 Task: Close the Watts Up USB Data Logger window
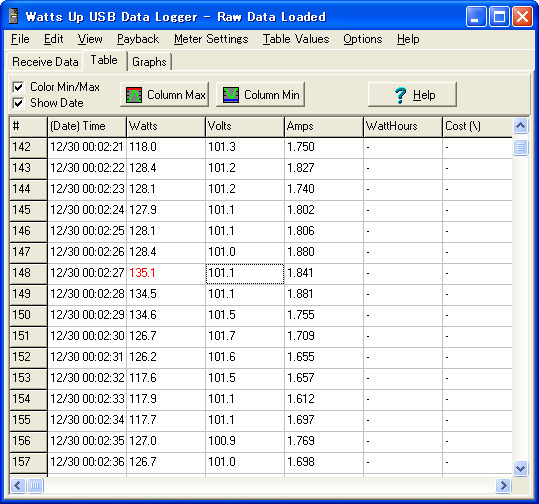pyautogui.click(x=522, y=17)
